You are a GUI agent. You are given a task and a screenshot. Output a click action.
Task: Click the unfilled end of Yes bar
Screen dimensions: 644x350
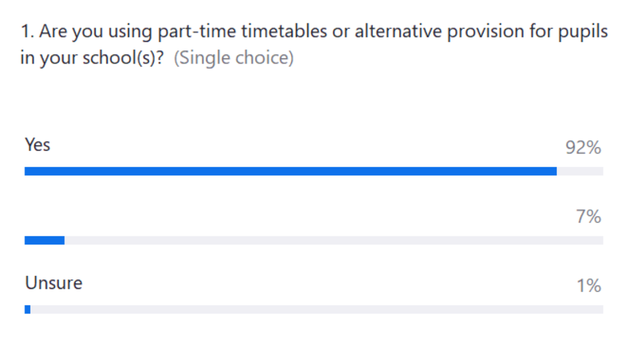tap(580, 172)
